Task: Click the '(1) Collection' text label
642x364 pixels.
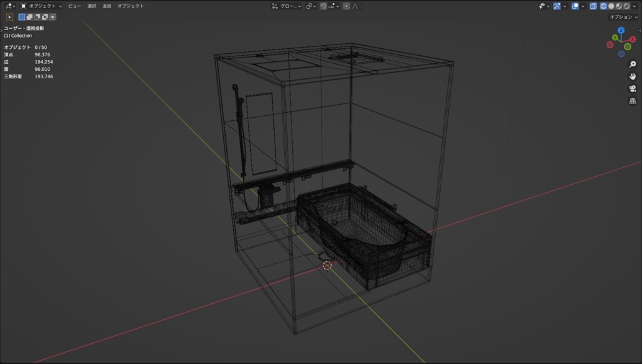Action: coord(18,36)
